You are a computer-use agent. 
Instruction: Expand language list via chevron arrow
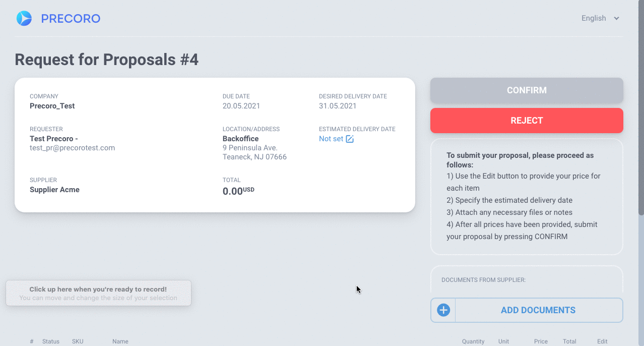pos(616,19)
